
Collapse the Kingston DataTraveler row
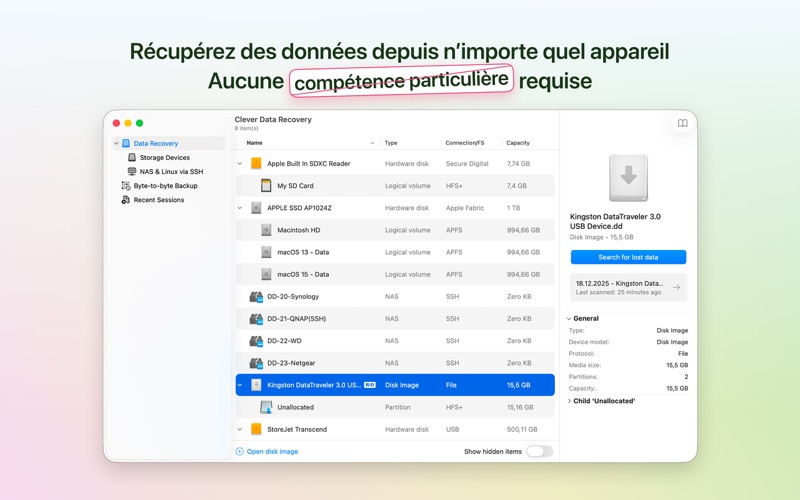(240, 385)
